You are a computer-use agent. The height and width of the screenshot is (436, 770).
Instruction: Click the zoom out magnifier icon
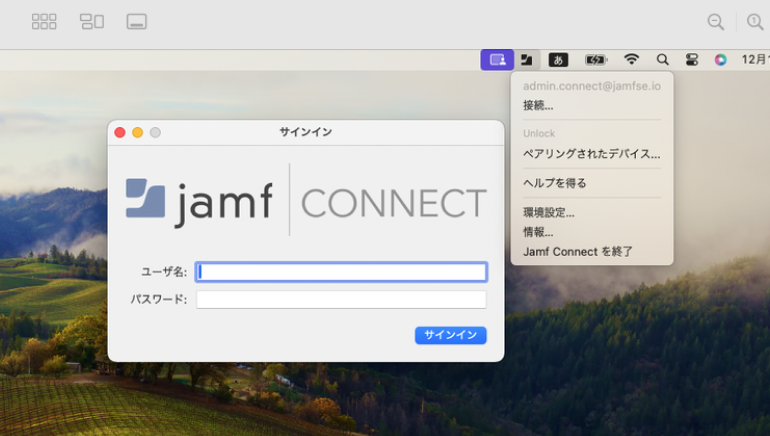716,21
